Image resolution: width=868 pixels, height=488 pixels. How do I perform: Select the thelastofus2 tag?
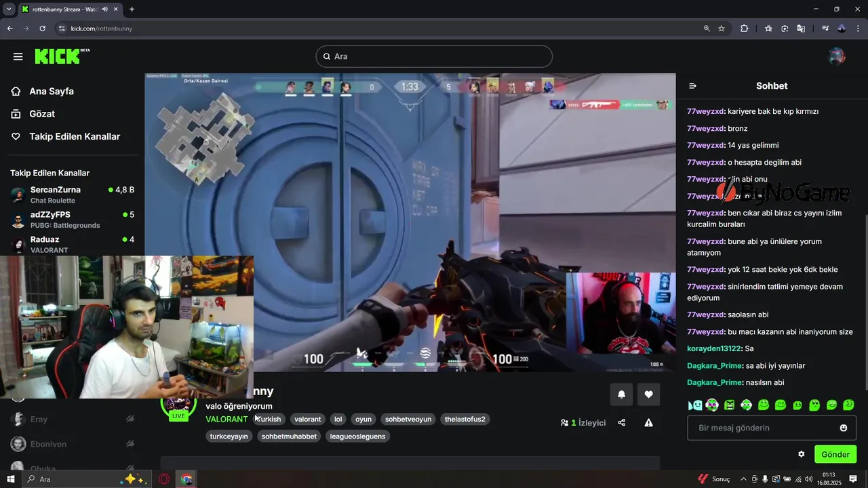(x=465, y=420)
